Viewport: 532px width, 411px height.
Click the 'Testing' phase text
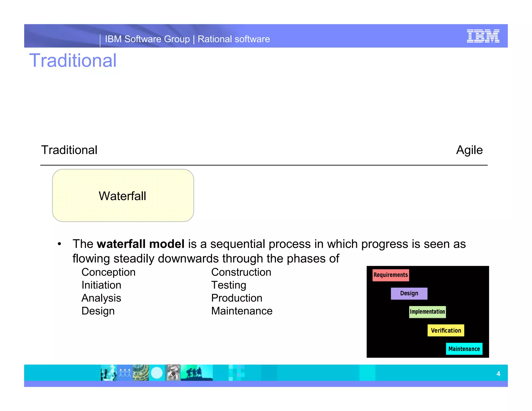[x=229, y=286]
